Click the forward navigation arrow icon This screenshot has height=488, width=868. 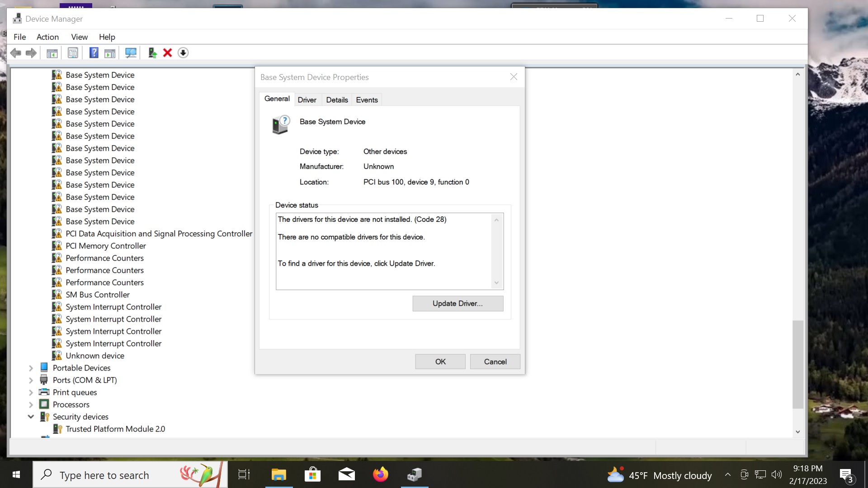pyautogui.click(x=32, y=53)
